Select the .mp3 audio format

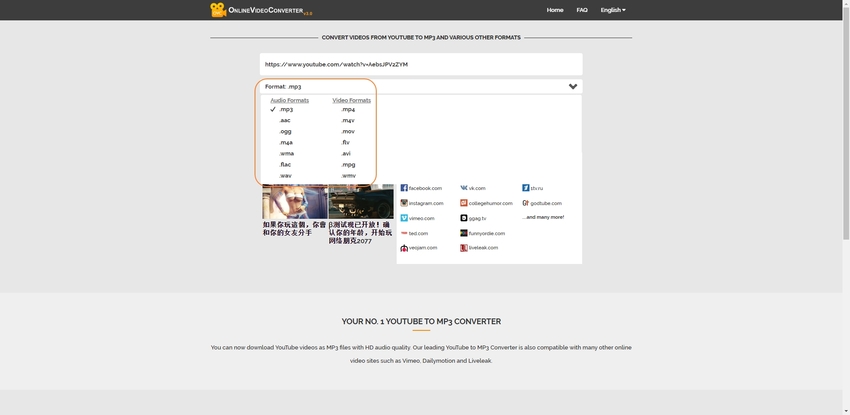coord(286,109)
